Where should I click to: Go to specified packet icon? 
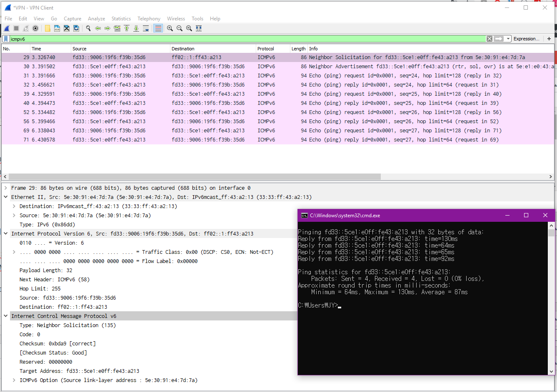[117, 28]
